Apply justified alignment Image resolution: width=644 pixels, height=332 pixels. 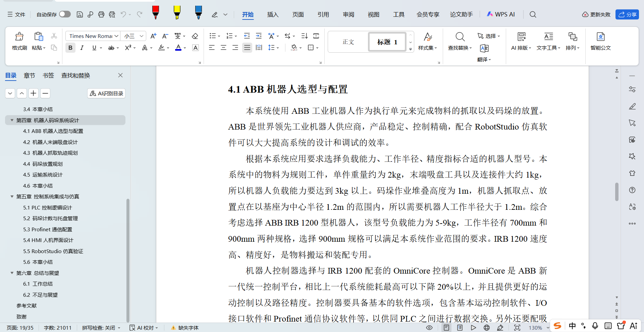[x=247, y=48]
